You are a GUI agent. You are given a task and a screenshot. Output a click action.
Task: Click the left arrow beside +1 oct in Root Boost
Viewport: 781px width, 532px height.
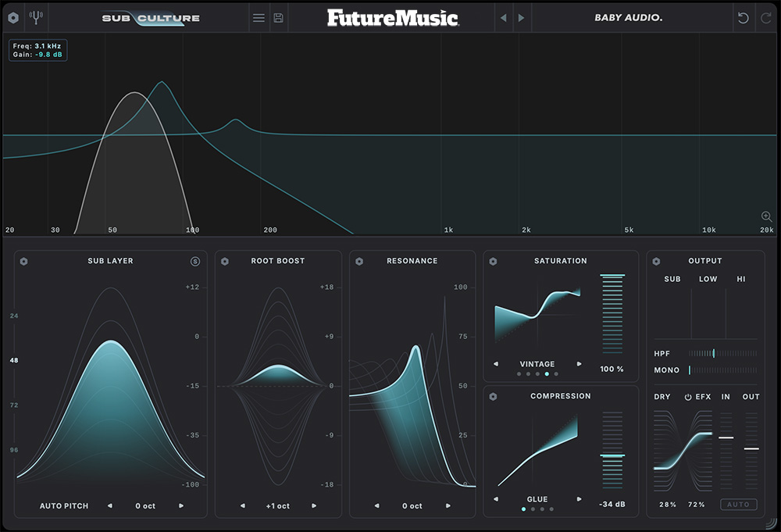click(x=243, y=505)
